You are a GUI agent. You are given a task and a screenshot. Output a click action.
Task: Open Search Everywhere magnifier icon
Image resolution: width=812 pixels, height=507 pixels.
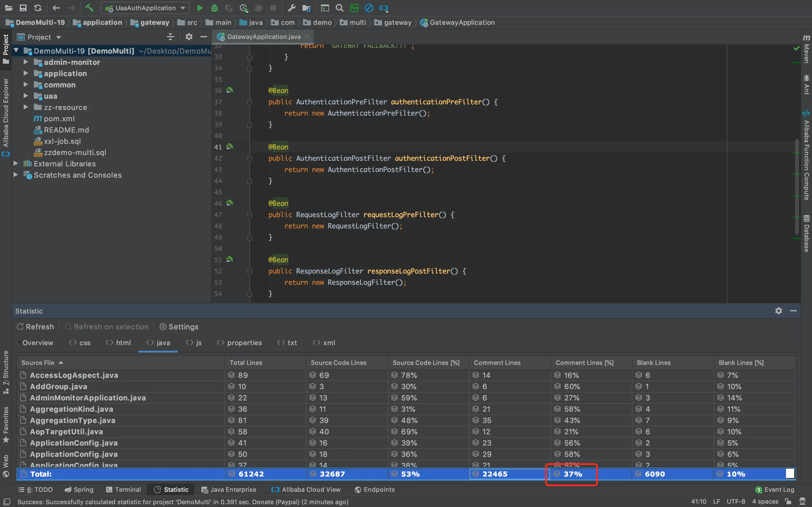click(339, 8)
